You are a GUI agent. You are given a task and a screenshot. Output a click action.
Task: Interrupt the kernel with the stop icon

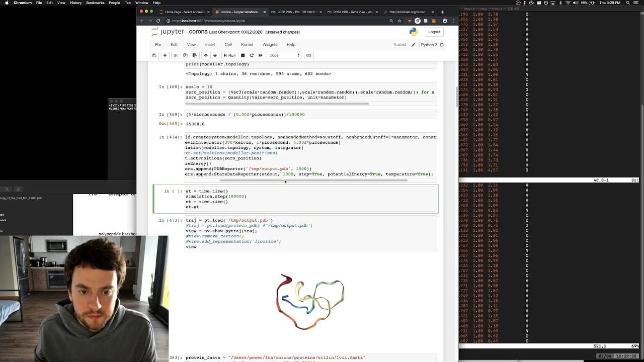pyautogui.click(x=243, y=55)
